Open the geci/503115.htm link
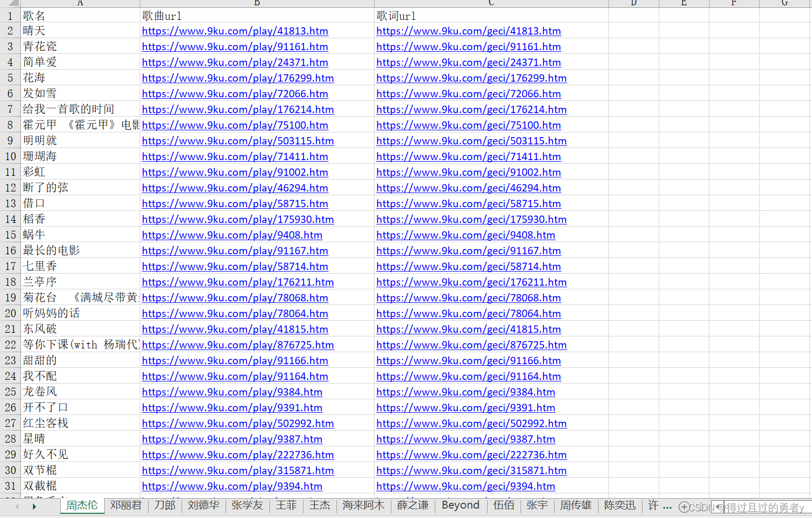The height and width of the screenshot is (518, 812). click(471, 141)
